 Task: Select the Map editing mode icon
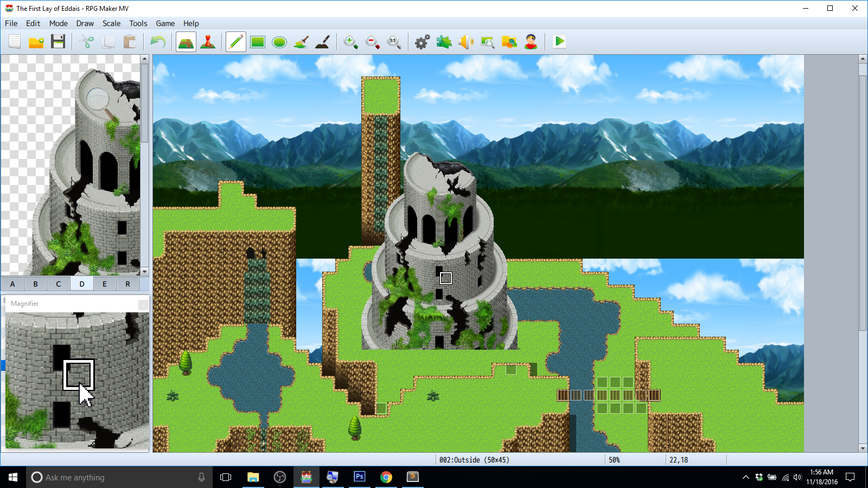coord(186,42)
